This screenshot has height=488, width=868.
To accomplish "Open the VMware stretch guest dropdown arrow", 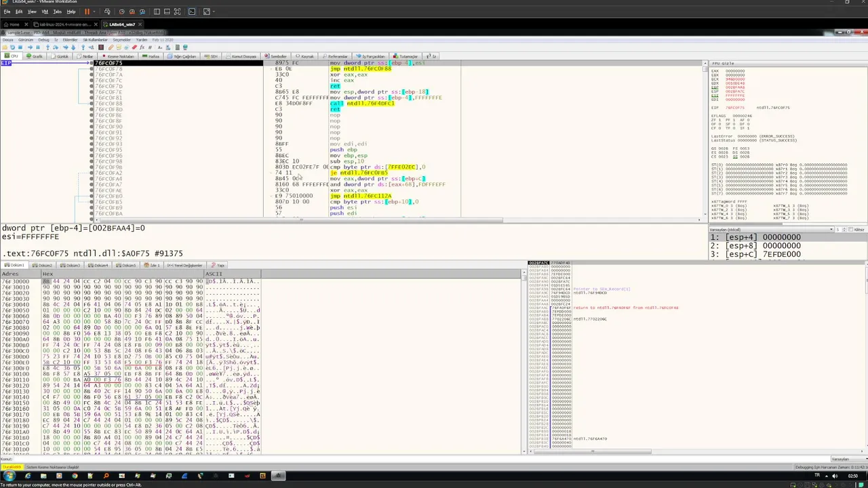I will tap(214, 12).
